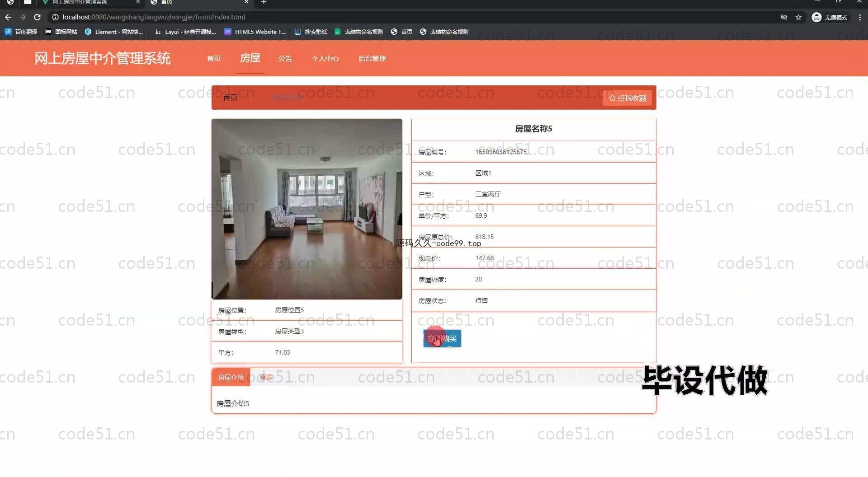Go back using the browser back arrow
Image resolution: width=868 pixels, height=477 pixels.
(8, 17)
